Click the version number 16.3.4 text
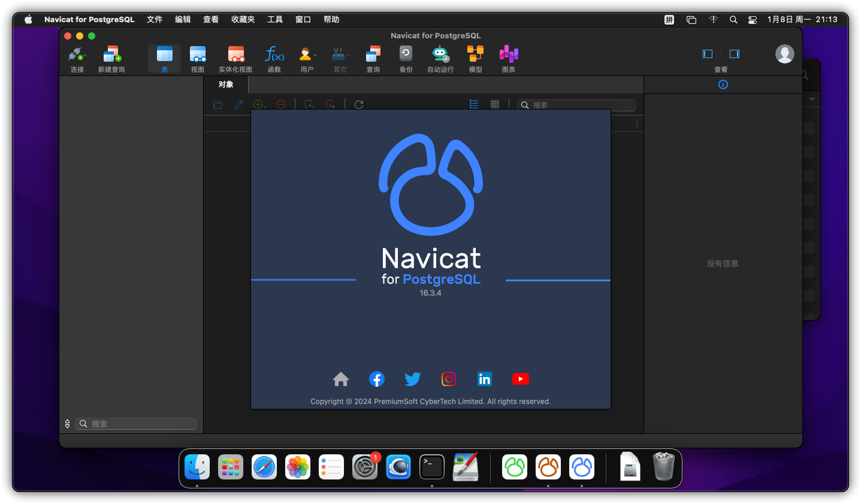 pyautogui.click(x=430, y=293)
